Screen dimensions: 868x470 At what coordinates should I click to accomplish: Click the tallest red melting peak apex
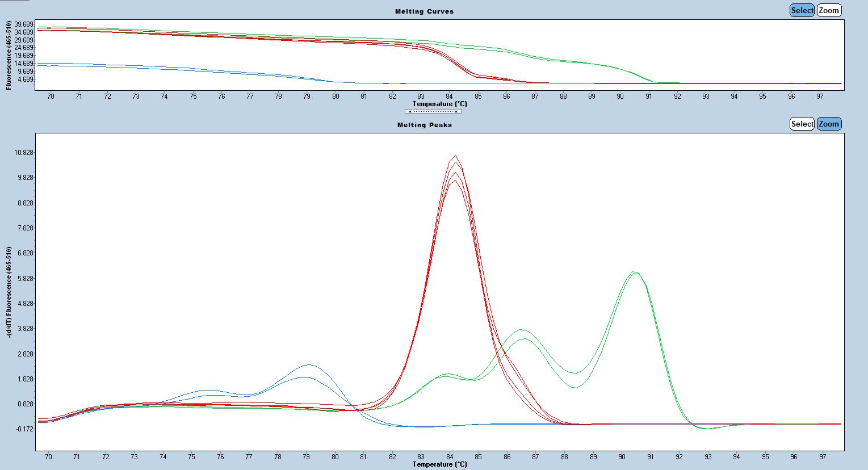coord(455,156)
